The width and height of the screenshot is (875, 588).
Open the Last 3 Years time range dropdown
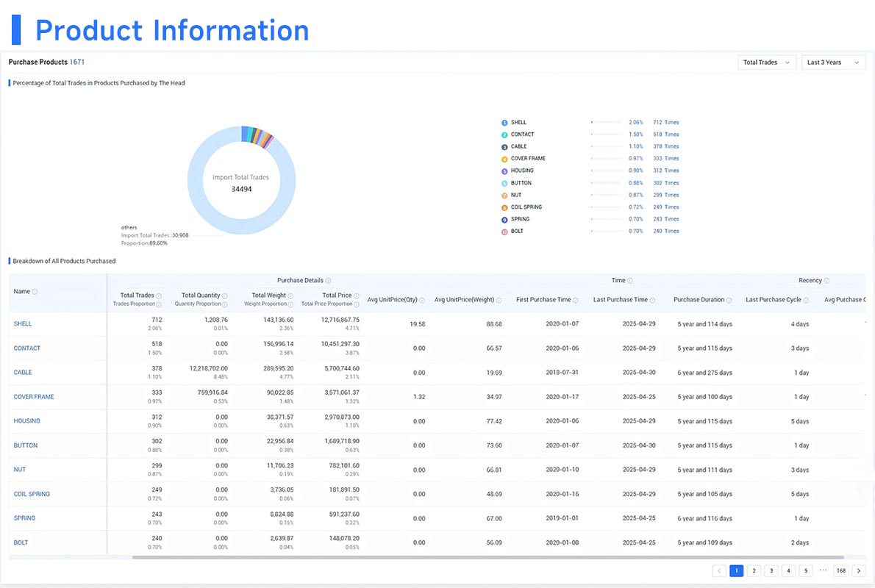(x=833, y=62)
